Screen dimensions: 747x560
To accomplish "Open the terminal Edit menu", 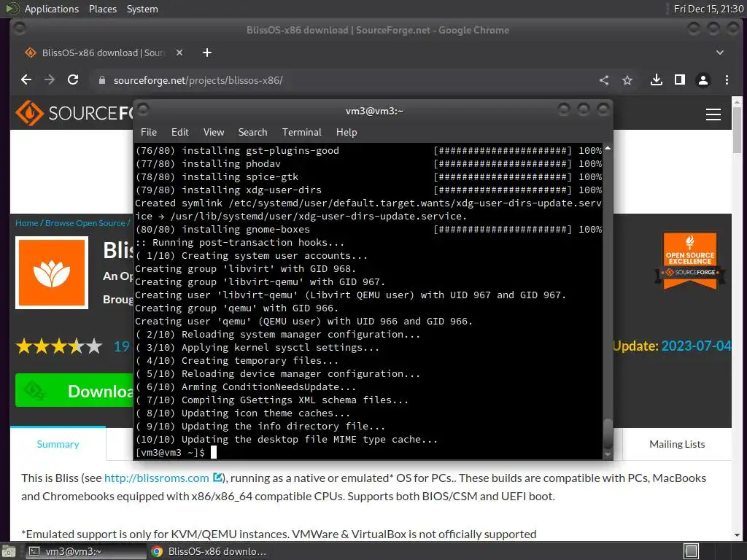I will click(x=180, y=133).
